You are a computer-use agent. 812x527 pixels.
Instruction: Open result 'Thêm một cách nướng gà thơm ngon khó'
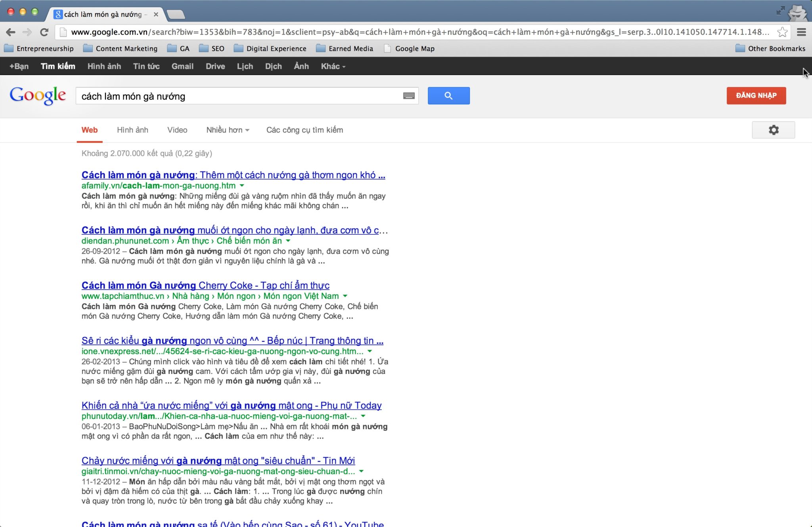233,175
